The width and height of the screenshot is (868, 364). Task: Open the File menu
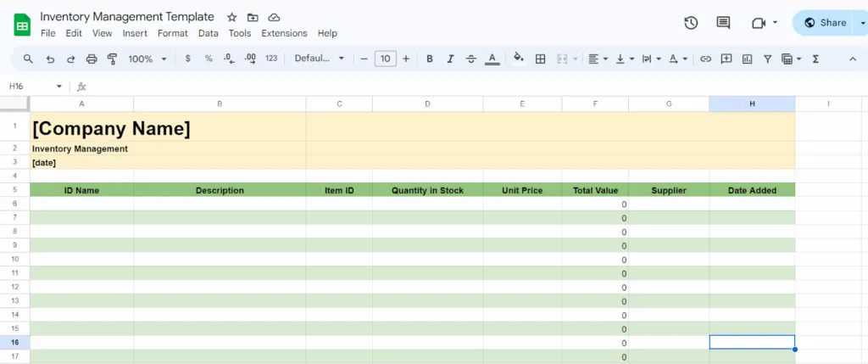click(48, 33)
